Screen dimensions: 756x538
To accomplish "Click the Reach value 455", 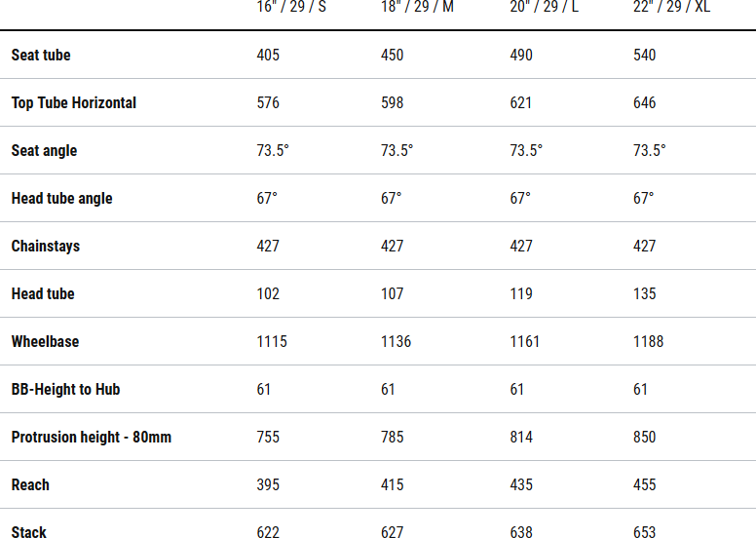I will pos(645,484).
